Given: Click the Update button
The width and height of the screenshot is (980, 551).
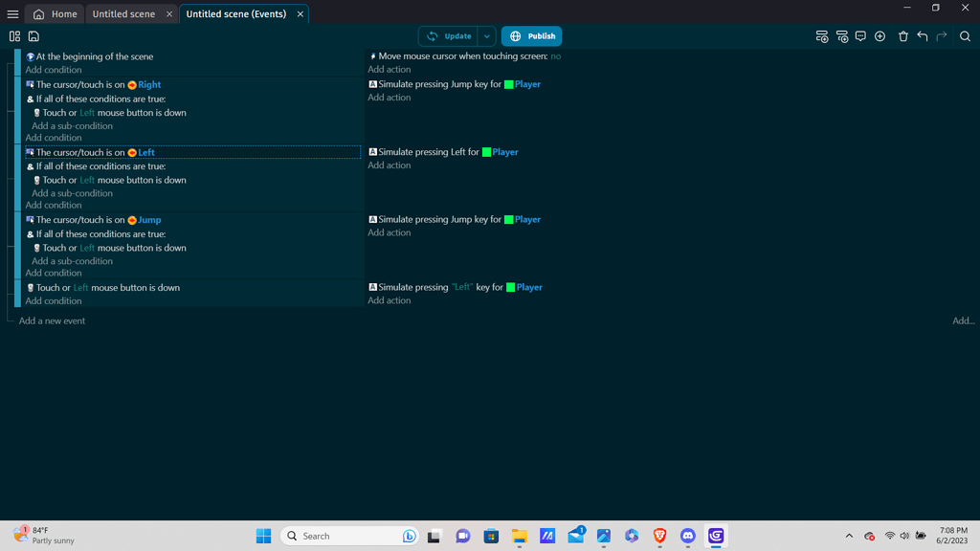Looking at the screenshot, I should (450, 35).
